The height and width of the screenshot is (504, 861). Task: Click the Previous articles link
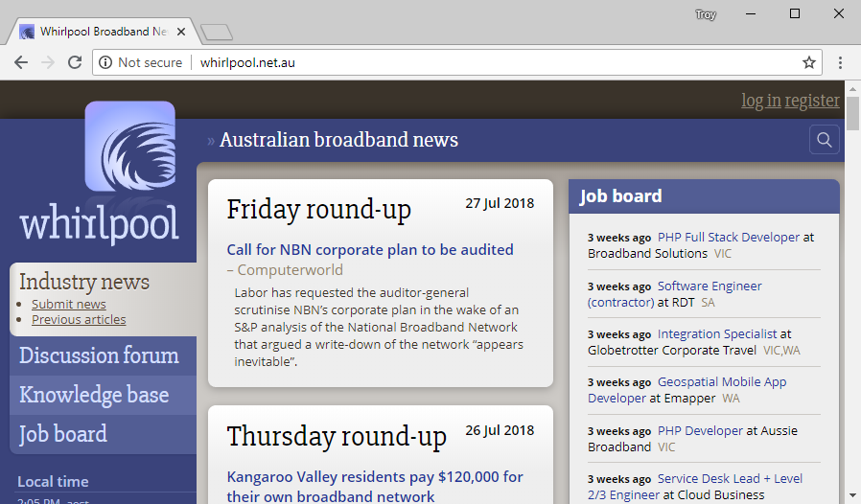click(79, 319)
